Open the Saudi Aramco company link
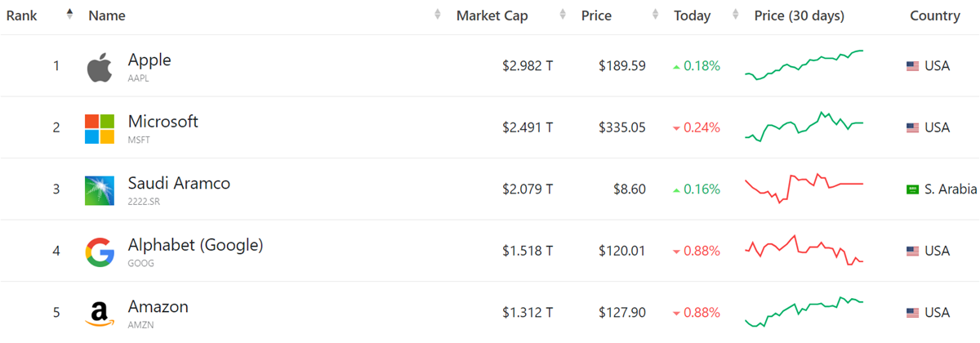 pos(179,183)
